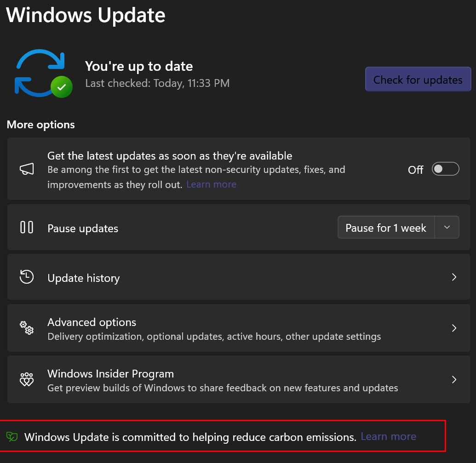Screen dimensions: 476x463
Task: Expand Update history using its chevron
Action: tap(454, 277)
